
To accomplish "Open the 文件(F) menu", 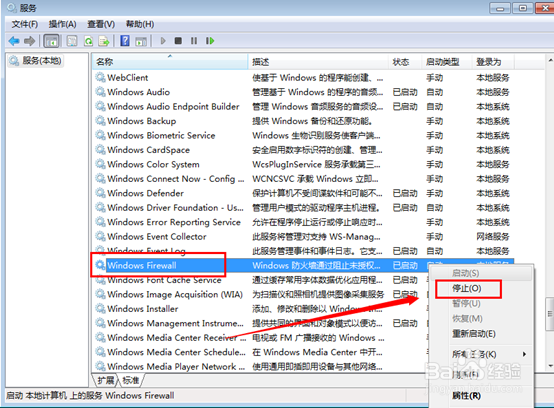I will coord(25,24).
